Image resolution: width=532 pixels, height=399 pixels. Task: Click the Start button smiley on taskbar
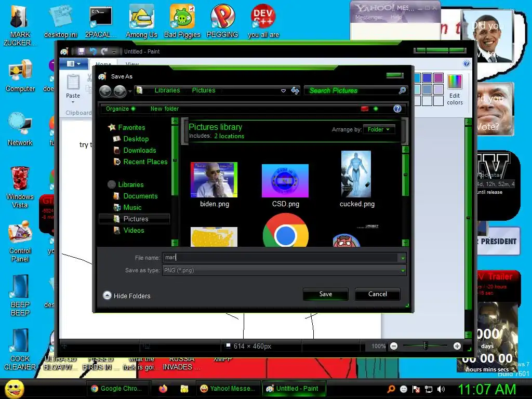pos(15,389)
